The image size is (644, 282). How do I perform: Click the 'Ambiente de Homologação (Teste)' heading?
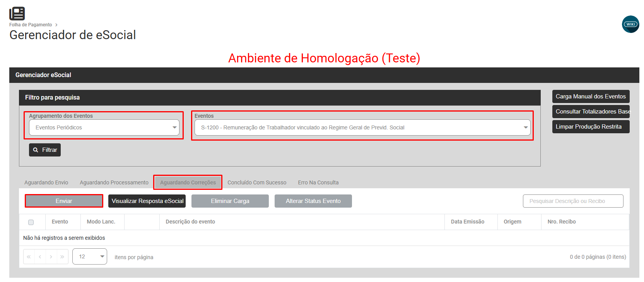(324, 58)
